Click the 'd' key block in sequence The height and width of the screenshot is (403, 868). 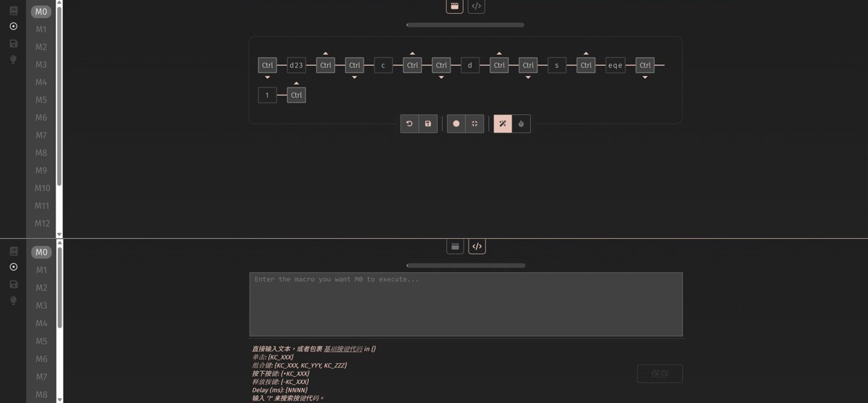pos(470,65)
